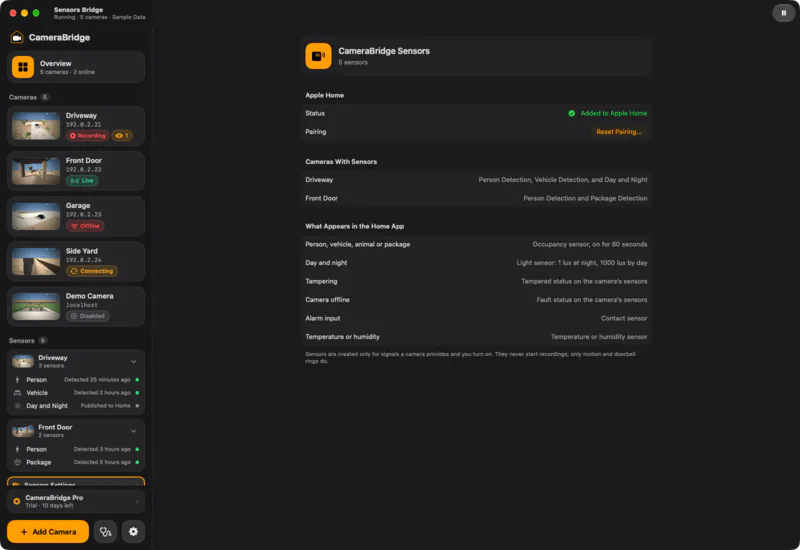
Task: Open settings with the gear button
Action: pyautogui.click(x=133, y=532)
